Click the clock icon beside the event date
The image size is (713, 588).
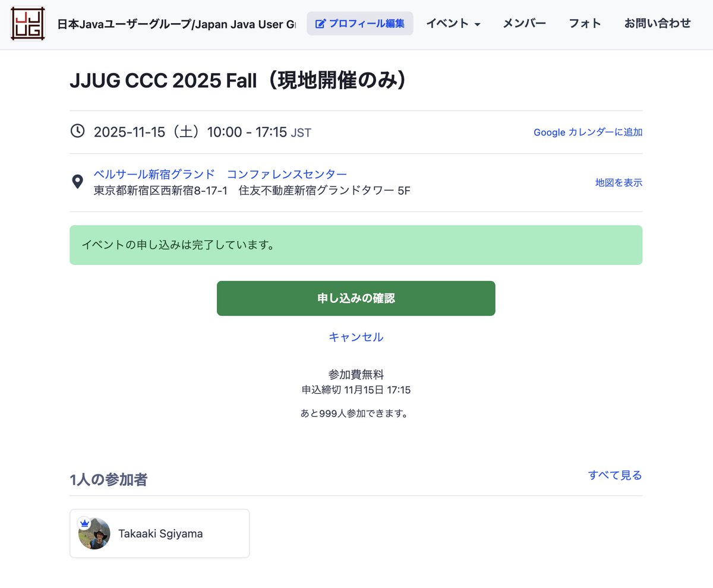pyautogui.click(x=78, y=131)
